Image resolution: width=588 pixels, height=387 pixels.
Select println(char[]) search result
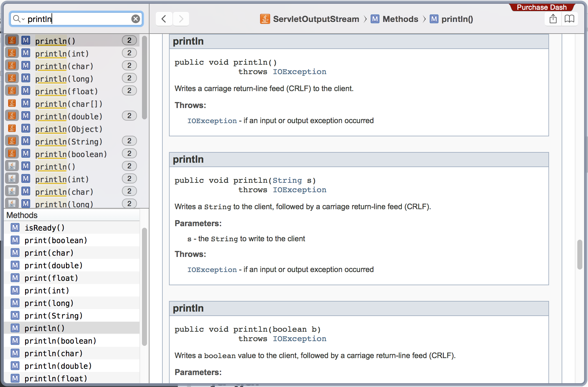72,104
